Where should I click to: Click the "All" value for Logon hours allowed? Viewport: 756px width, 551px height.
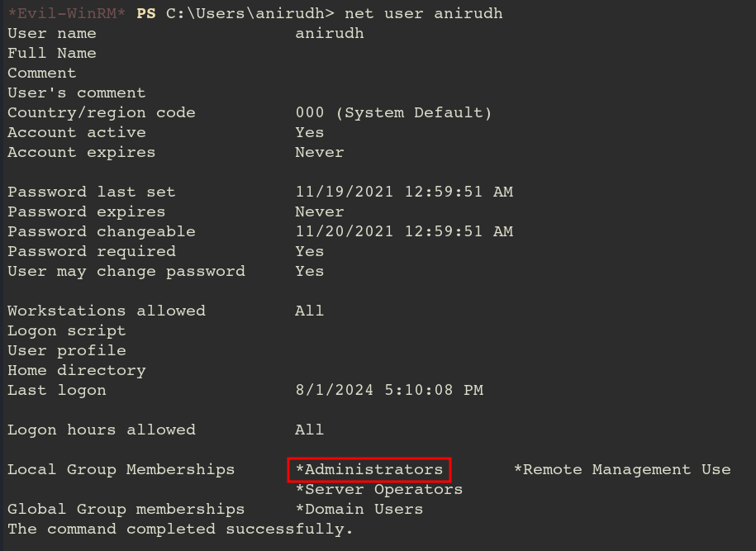pos(310,430)
